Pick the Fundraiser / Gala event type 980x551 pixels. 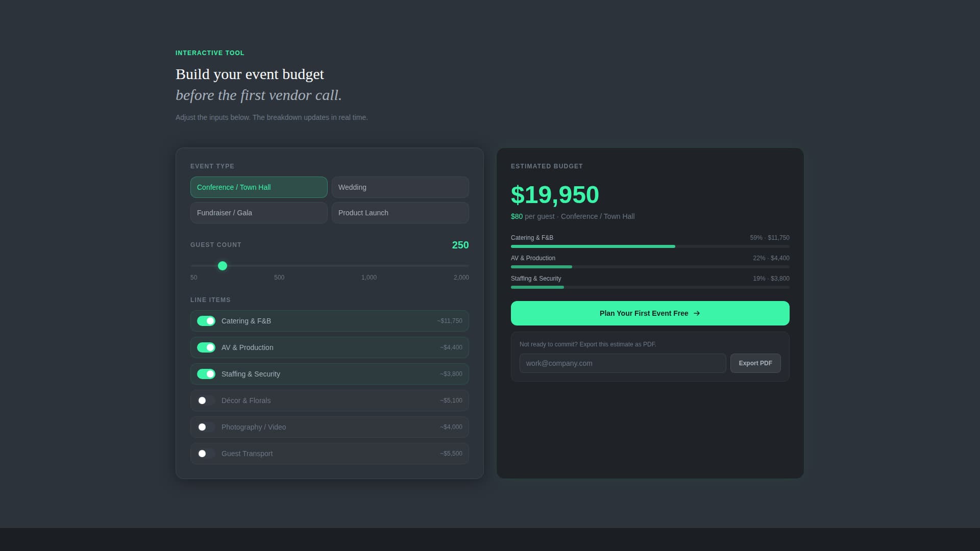coord(259,213)
